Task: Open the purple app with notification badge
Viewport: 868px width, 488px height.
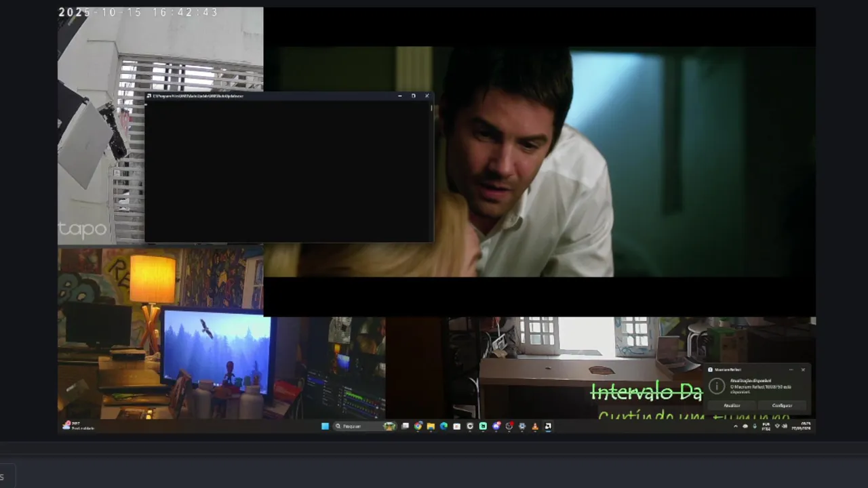Action: [496, 426]
